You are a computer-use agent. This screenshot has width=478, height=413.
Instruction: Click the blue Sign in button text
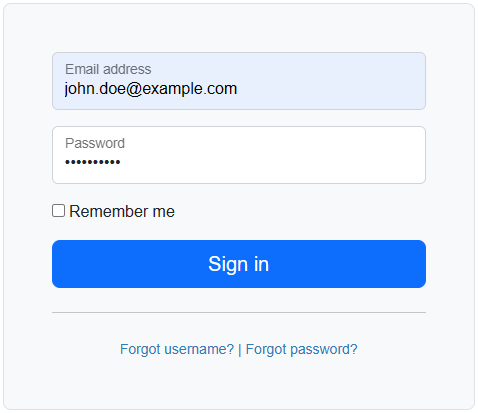tap(239, 265)
